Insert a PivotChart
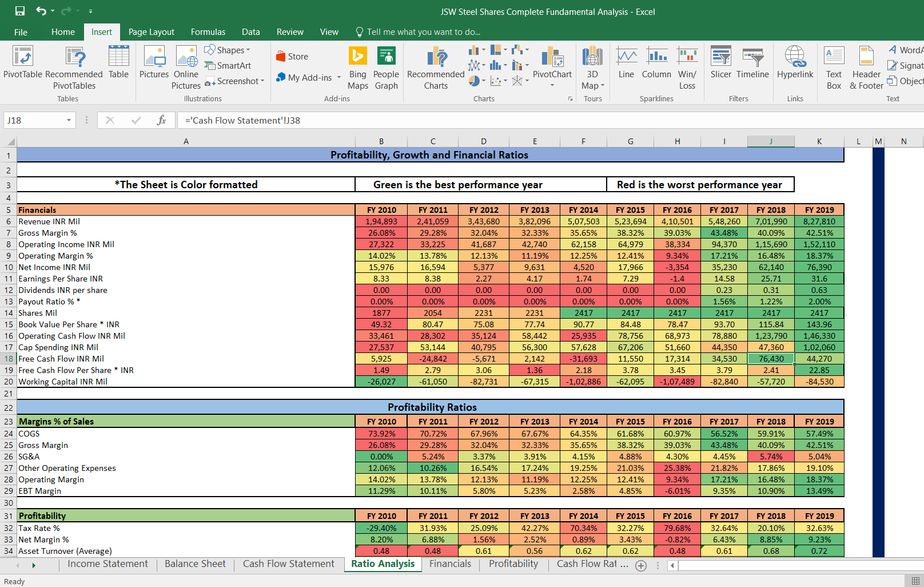Image resolution: width=924 pixels, height=587 pixels. pyautogui.click(x=552, y=67)
